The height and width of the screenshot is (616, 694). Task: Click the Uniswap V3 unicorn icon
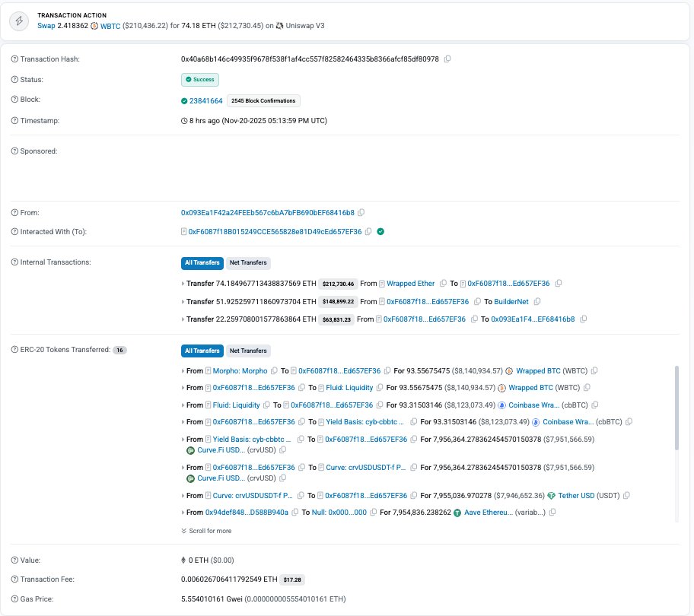pyautogui.click(x=279, y=25)
